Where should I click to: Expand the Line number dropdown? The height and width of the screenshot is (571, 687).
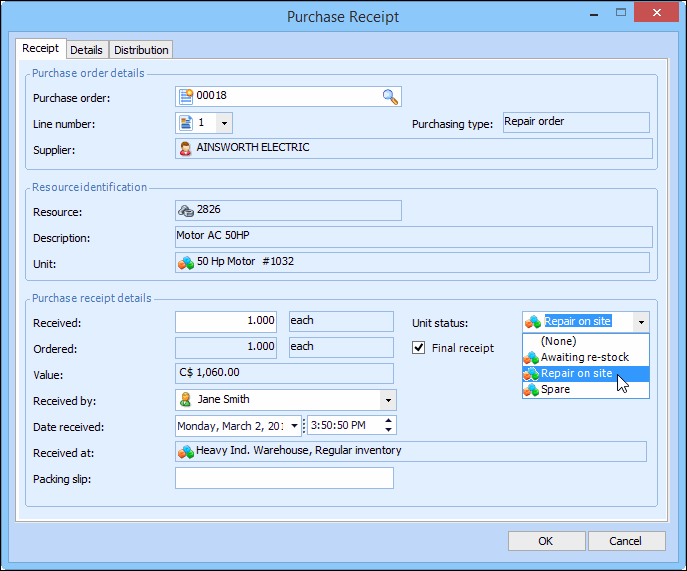[224, 123]
